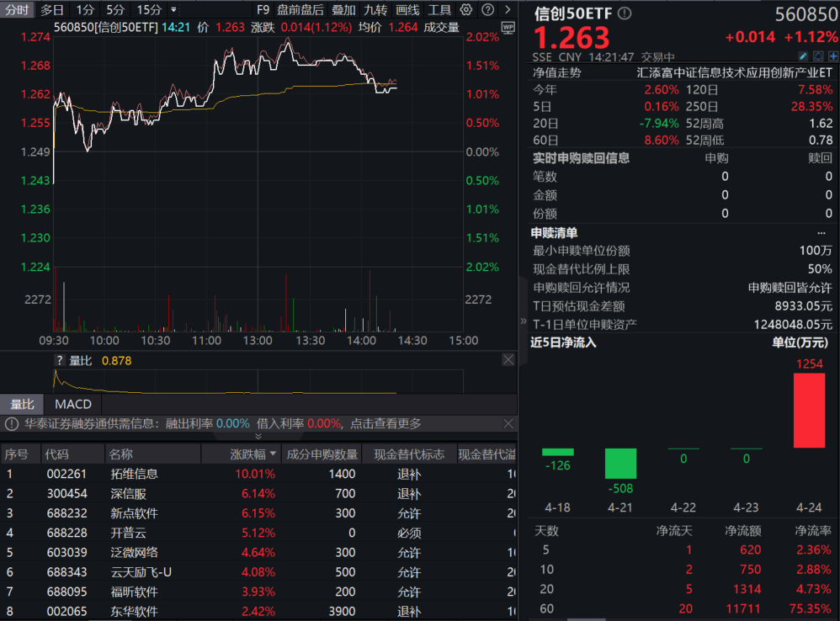Click the pencil edit note icon
The width and height of the screenshot is (840, 621).
(x=802, y=56)
